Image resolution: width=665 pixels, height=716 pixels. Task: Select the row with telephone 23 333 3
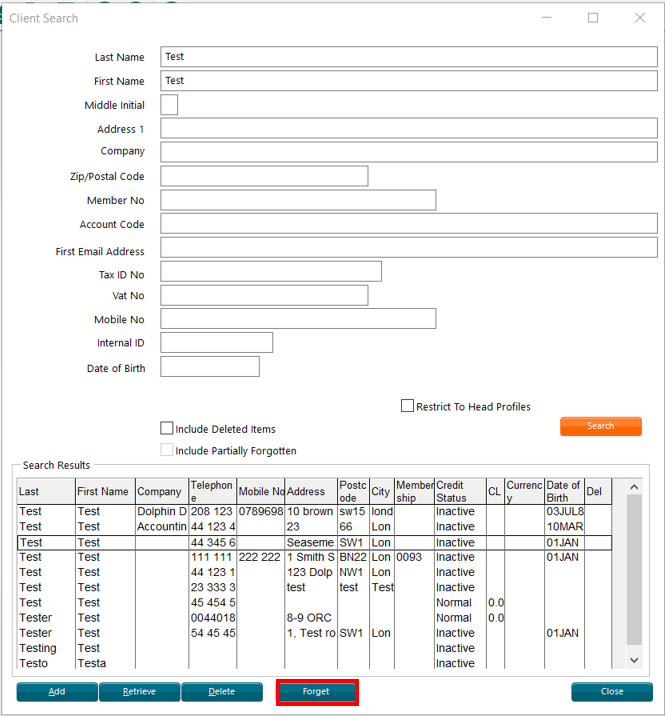tap(314, 587)
